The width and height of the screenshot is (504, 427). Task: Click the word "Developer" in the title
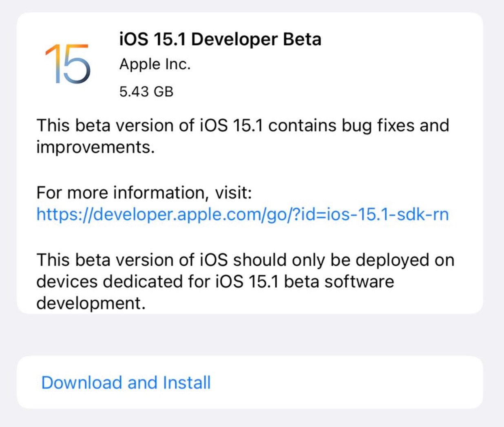(x=234, y=40)
